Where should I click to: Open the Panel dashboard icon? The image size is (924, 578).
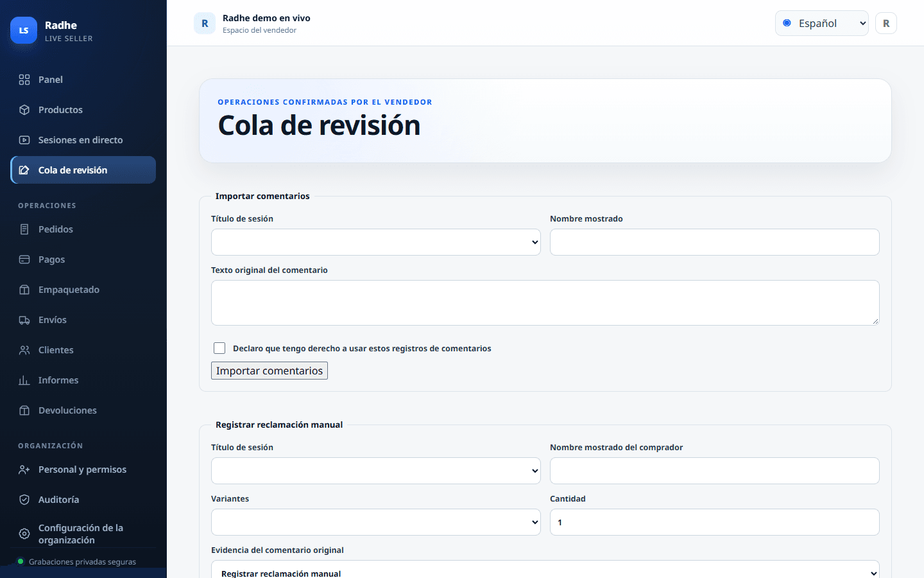point(24,80)
